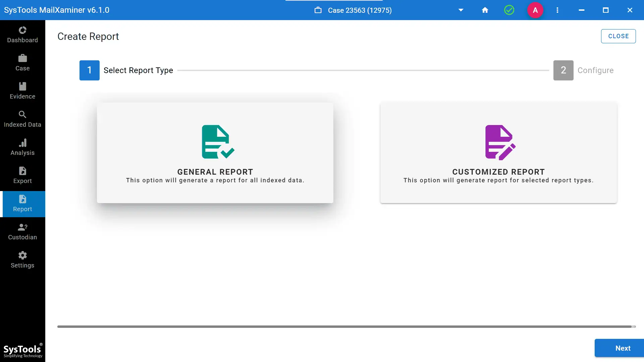The image size is (644, 362).
Task: Open Export section in sidebar
Action: 22,175
